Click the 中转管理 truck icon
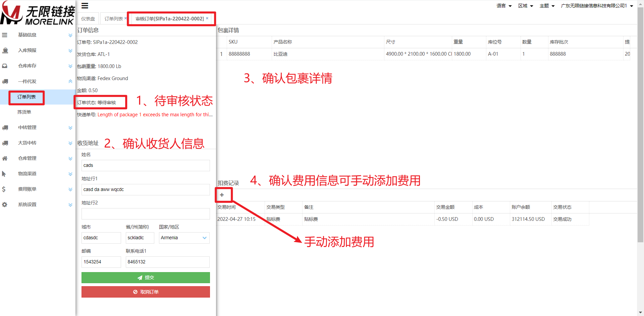The height and width of the screenshot is (316, 644). (x=5, y=127)
